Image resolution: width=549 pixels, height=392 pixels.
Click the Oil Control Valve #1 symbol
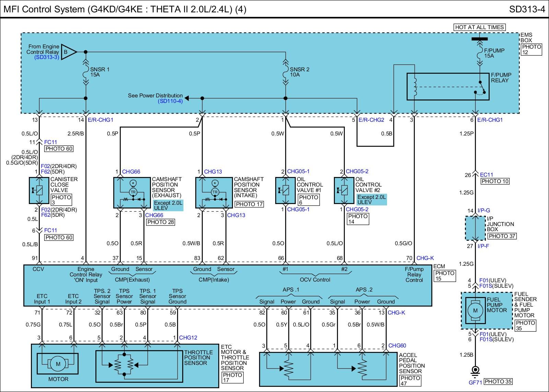point(285,190)
